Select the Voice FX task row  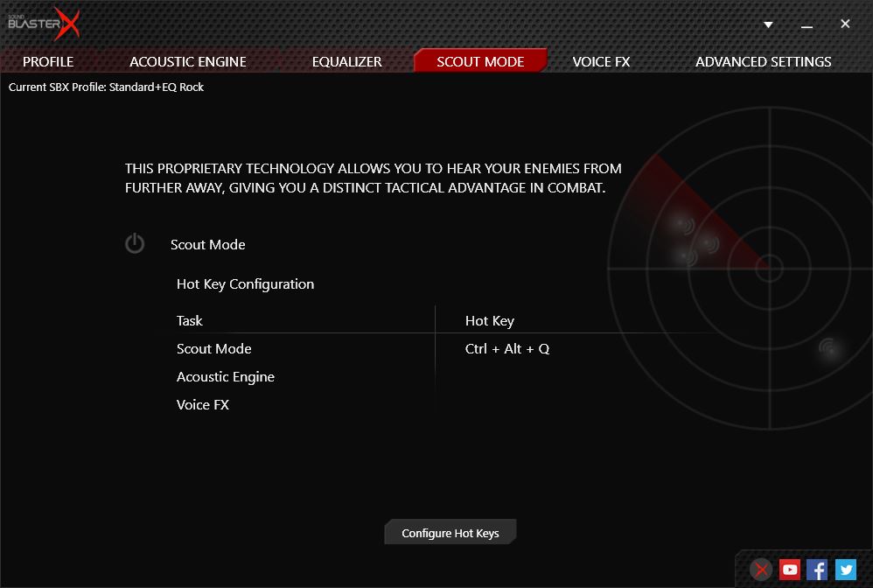(x=203, y=405)
